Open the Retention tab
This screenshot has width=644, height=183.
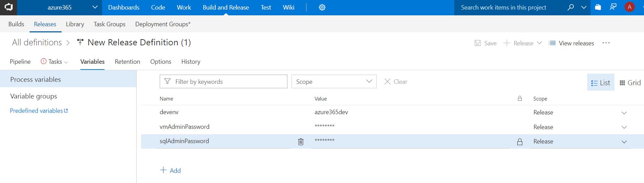[x=127, y=62]
